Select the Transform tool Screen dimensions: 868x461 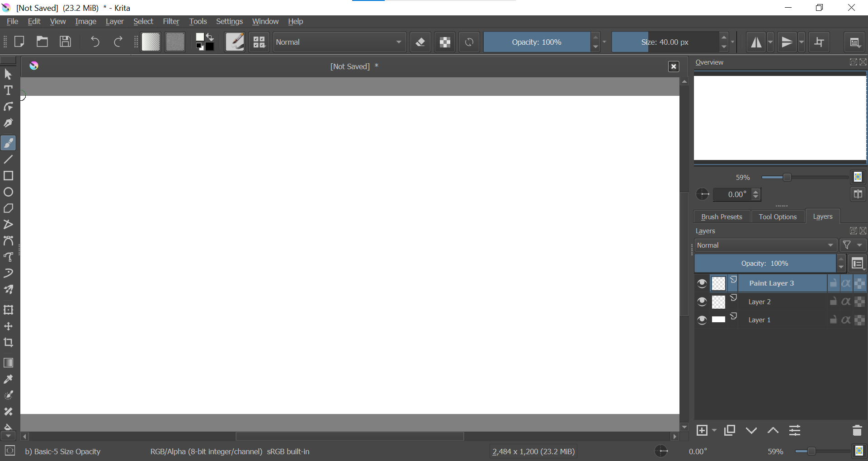click(x=8, y=310)
